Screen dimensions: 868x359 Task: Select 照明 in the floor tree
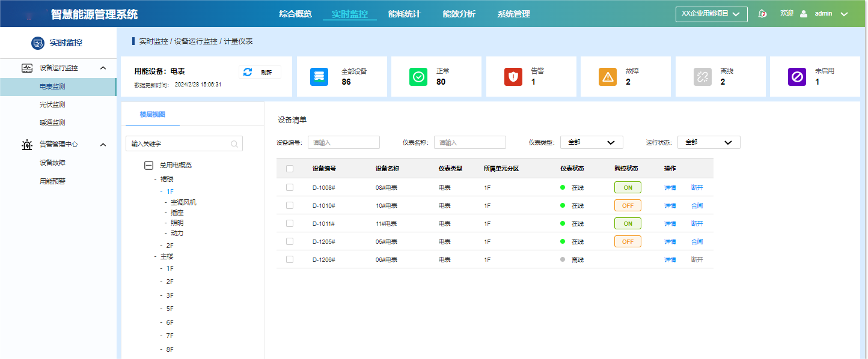177,223
